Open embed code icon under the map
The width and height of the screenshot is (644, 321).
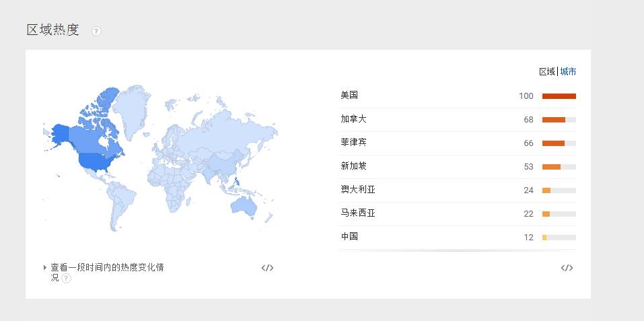267,268
